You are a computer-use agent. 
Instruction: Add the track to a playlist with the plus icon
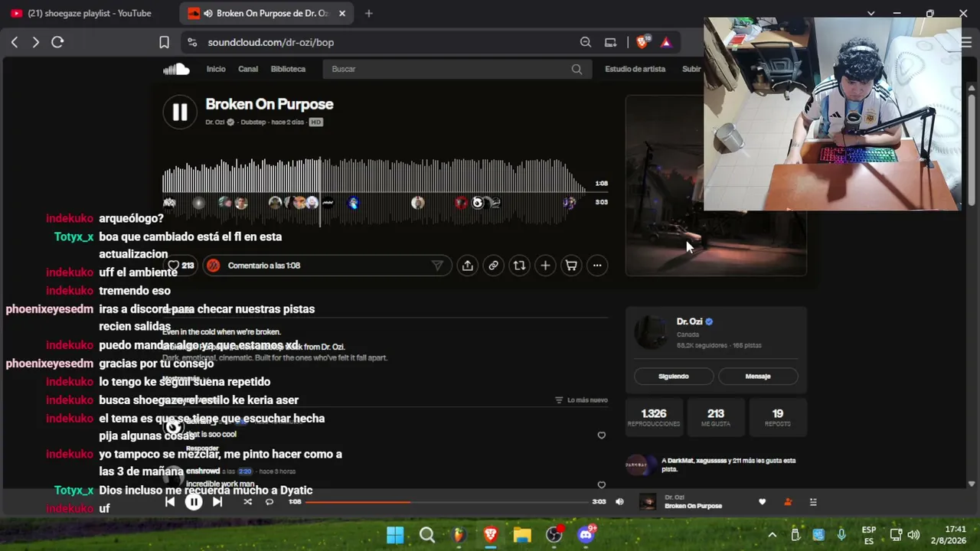click(545, 266)
